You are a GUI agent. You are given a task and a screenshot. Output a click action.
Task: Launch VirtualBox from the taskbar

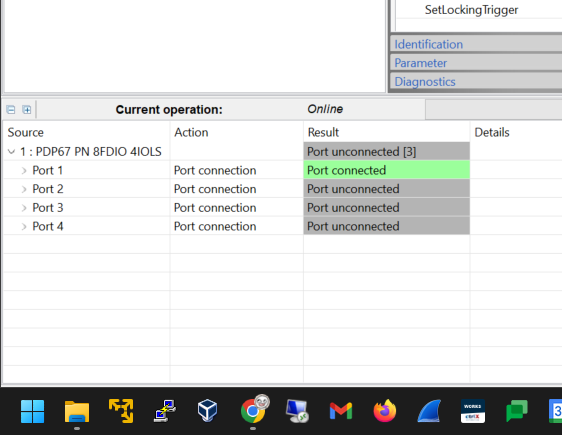tap(208, 411)
